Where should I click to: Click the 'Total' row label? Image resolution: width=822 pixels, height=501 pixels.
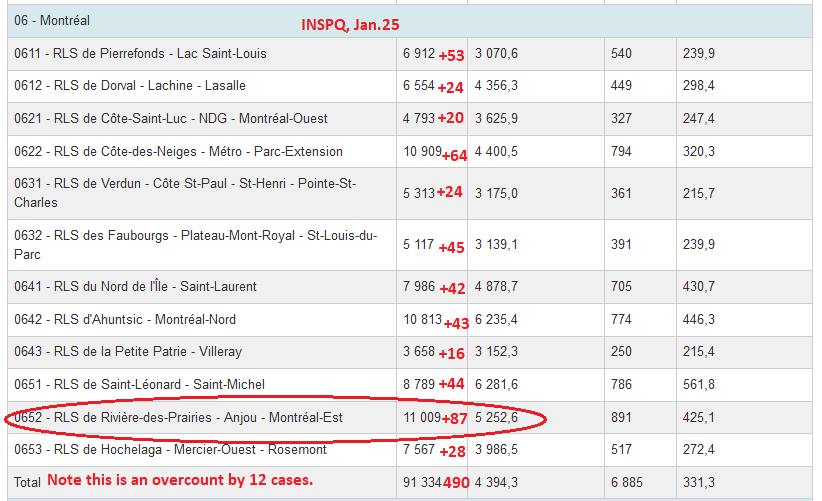coord(27,482)
